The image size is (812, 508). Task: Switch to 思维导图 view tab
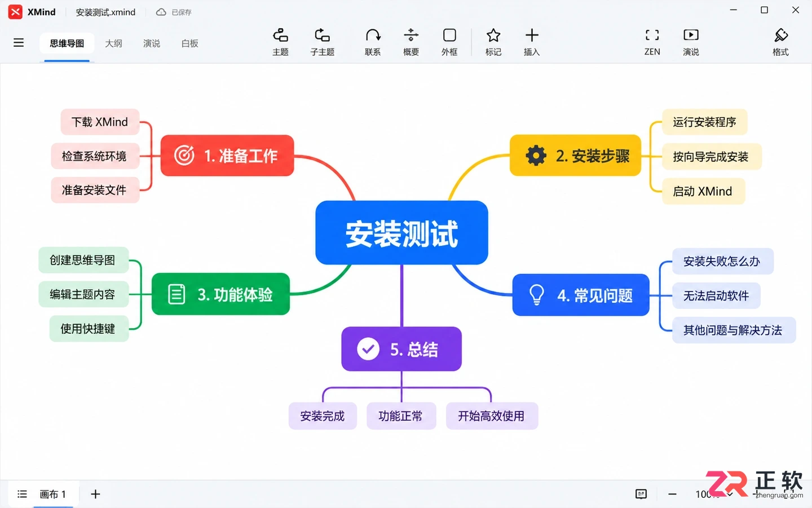tap(67, 43)
